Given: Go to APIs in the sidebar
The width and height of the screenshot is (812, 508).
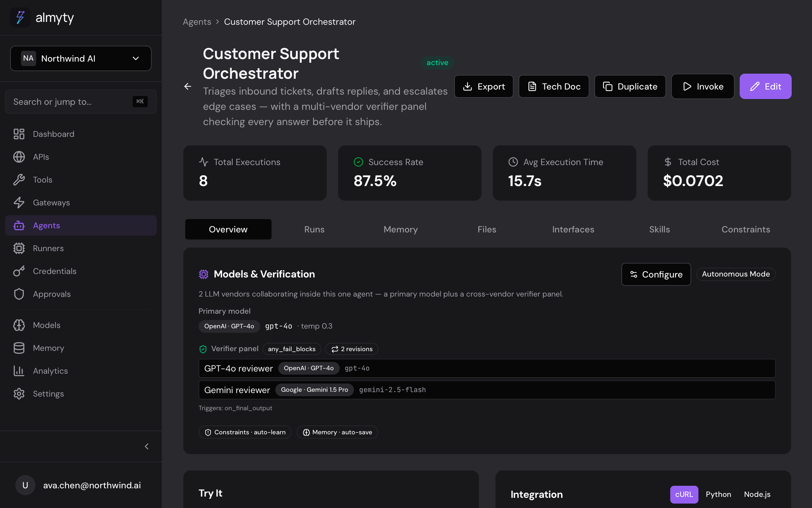Looking at the screenshot, I should pyautogui.click(x=81, y=157).
